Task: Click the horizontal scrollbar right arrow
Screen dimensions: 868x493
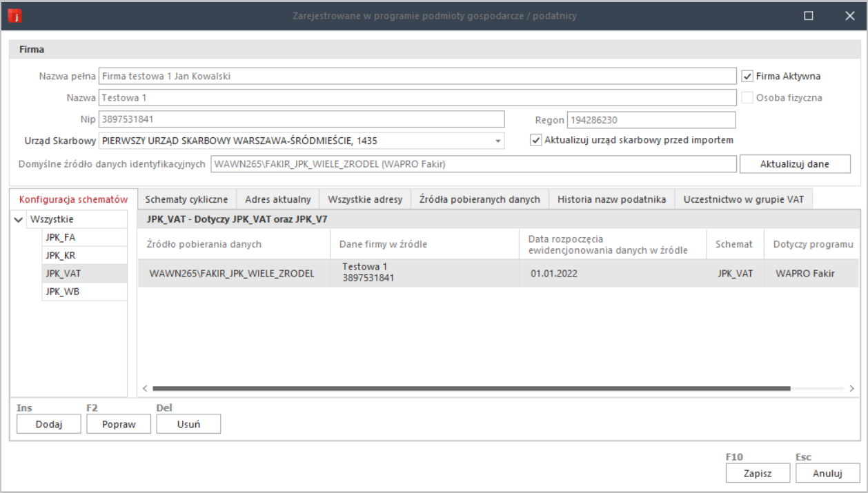Action: [853, 389]
